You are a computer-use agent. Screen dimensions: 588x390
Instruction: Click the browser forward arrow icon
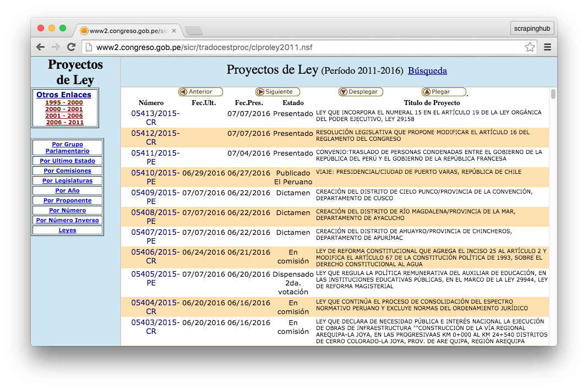click(x=56, y=47)
